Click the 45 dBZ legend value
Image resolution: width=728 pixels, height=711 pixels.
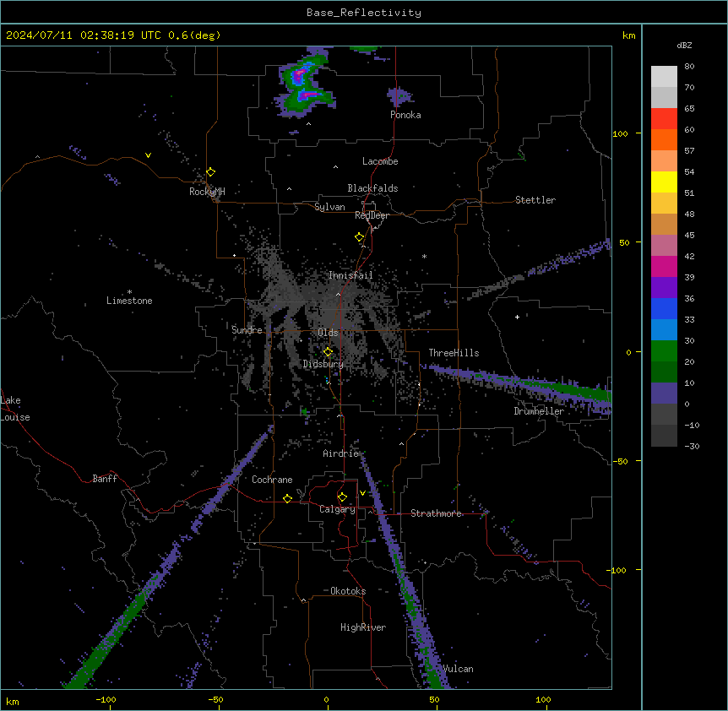pos(689,236)
